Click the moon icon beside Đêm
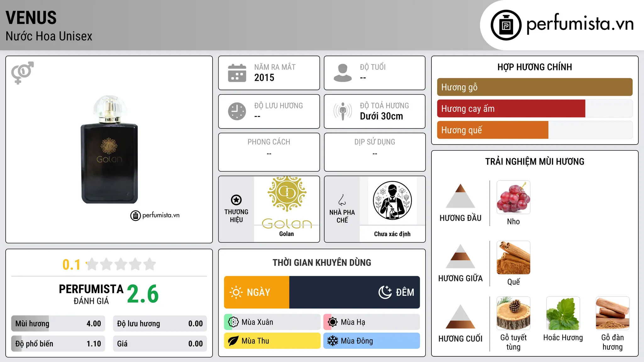Image resolution: width=644 pixels, height=362 pixels. (385, 292)
